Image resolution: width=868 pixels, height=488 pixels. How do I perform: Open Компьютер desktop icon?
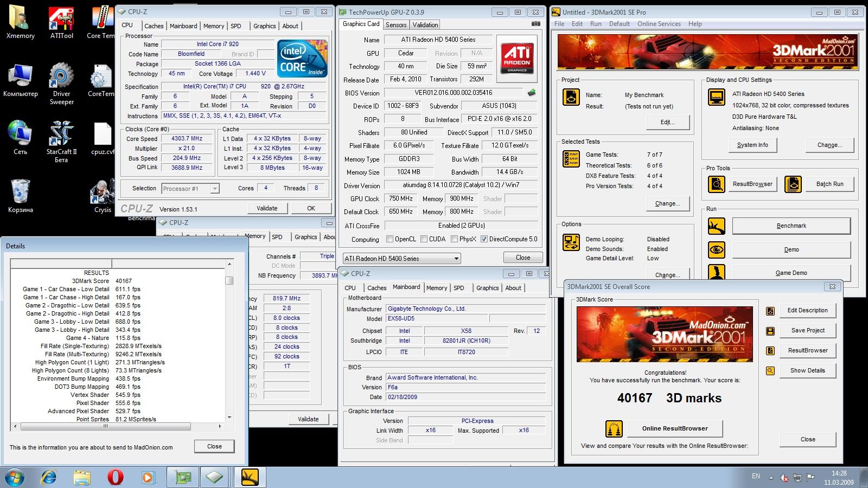point(20,80)
